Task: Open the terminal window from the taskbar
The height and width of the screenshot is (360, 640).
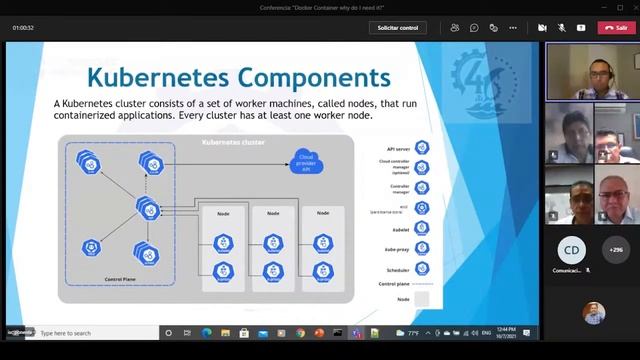Action: [x=338, y=333]
